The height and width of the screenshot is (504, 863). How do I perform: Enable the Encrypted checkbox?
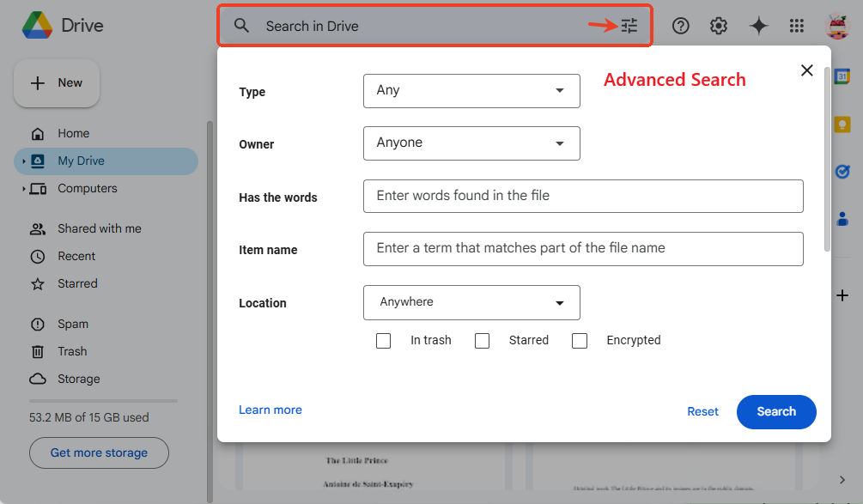pyautogui.click(x=580, y=340)
